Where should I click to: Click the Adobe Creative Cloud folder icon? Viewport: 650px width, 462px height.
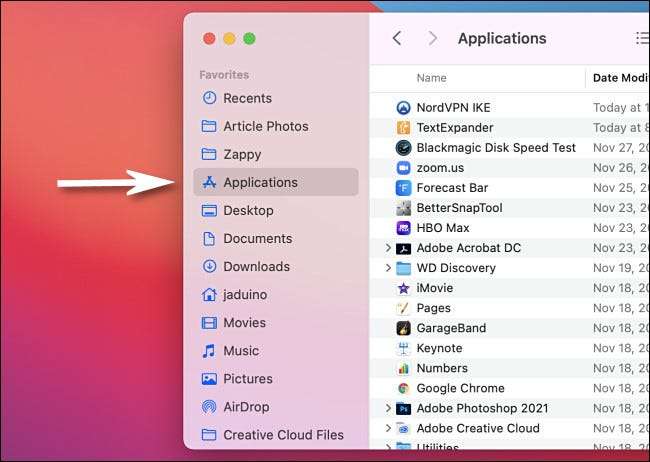(403, 428)
